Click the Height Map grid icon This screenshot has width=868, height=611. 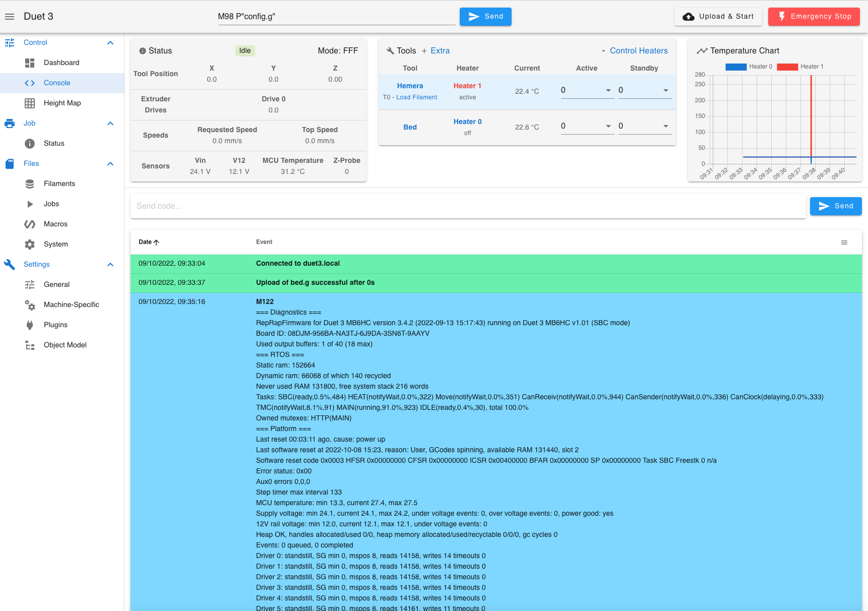coord(30,103)
